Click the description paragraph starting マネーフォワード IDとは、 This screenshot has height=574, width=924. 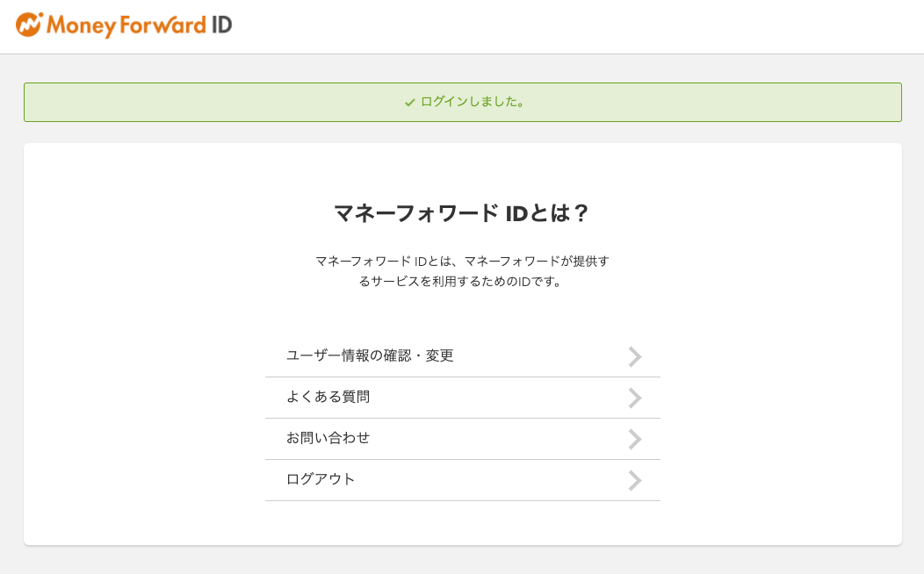462,271
